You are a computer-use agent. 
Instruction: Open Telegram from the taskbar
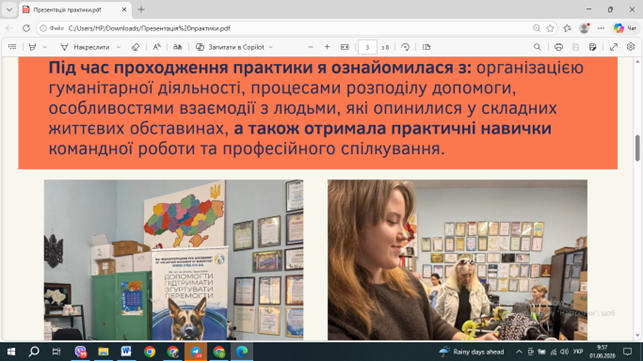click(196, 352)
